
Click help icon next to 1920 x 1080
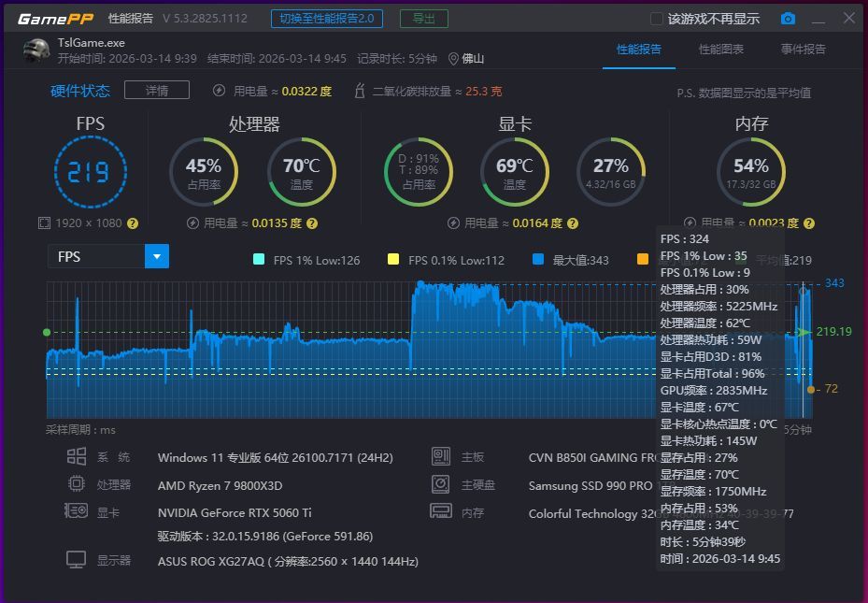click(133, 223)
